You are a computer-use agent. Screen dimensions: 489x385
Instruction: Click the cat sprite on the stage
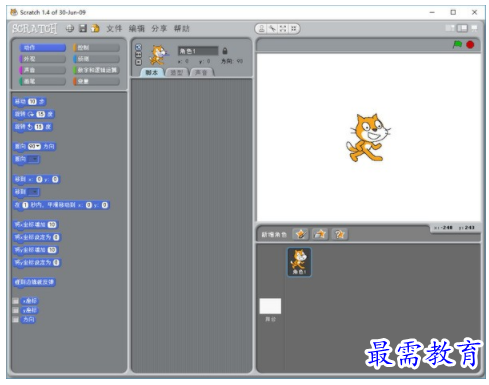[x=368, y=138]
